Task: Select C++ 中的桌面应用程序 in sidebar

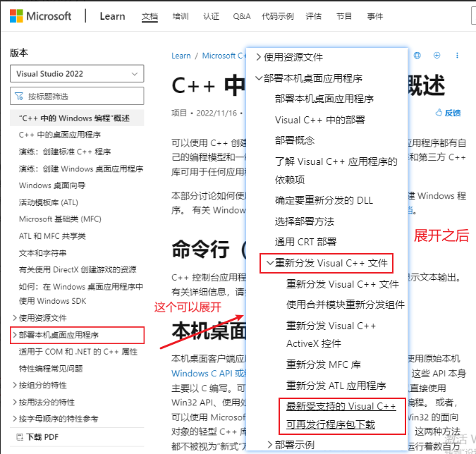Action: click(x=60, y=135)
